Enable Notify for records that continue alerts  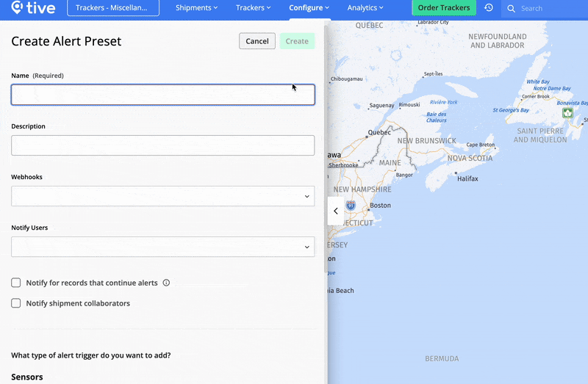16,283
